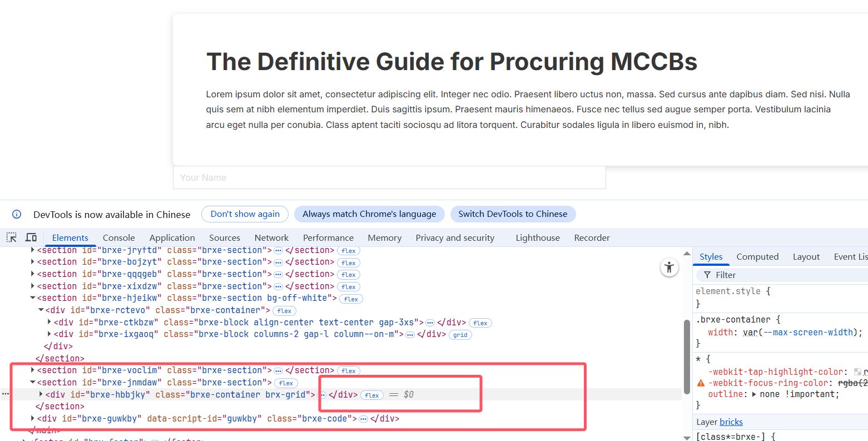868x441 pixels.
Task: Toggle the device toolbar icon
Action: tap(31, 237)
